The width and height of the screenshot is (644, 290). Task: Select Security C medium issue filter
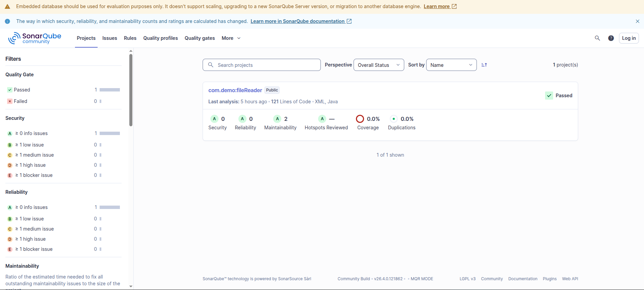click(63, 155)
